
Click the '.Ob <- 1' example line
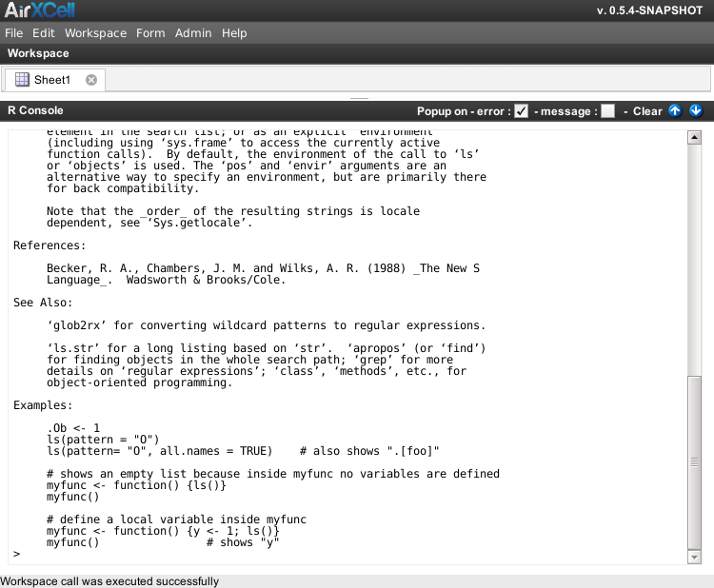click(x=73, y=428)
